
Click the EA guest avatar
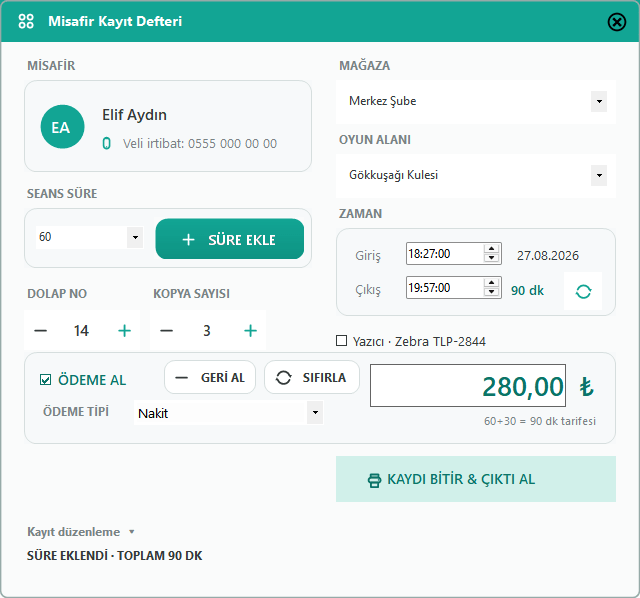[x=62, y=127]
